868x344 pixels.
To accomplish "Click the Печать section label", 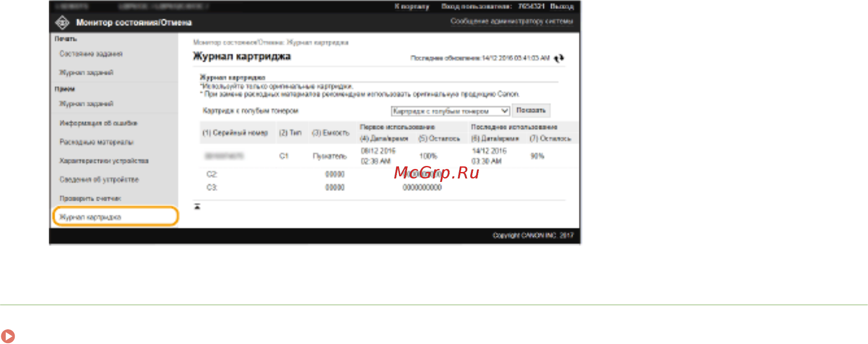I will (x=66, y=39).
